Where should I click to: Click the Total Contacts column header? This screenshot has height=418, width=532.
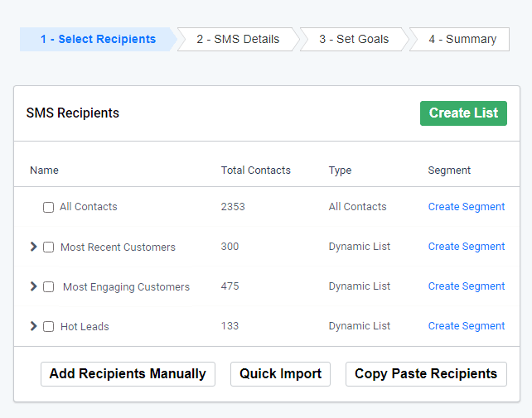pyautogui.click(x=256, y=171)
